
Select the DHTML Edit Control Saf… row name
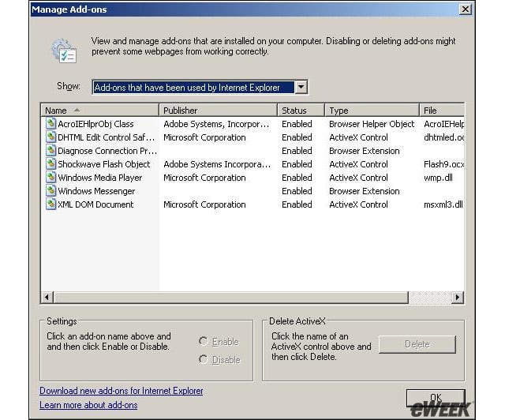pos(107,137)
